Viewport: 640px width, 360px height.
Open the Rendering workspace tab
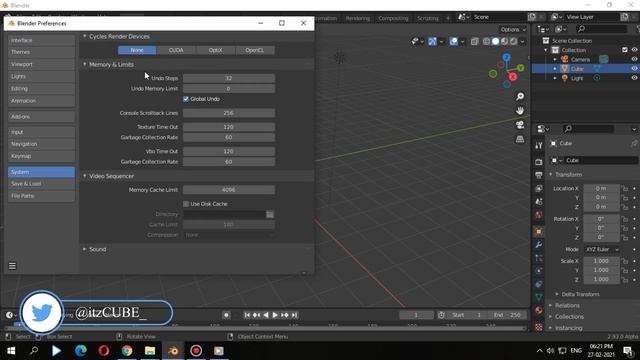tap(358, 18)
